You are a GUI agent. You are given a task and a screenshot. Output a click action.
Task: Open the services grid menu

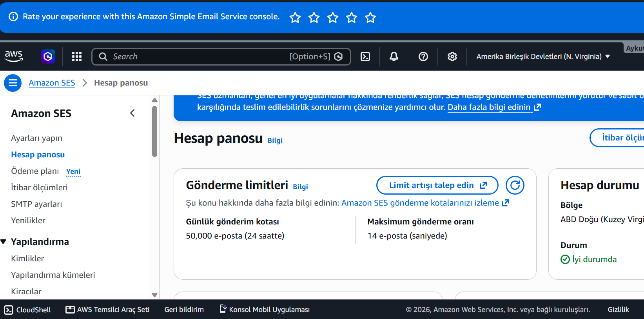click(x=77, y=57)
